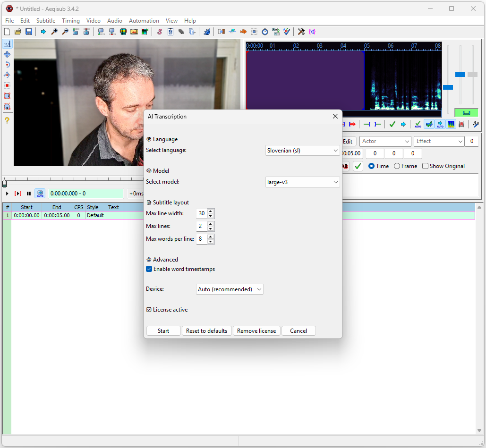Click Reset to defaults button
The height and width of the screenshot is (448, 486).
(207, 331)
